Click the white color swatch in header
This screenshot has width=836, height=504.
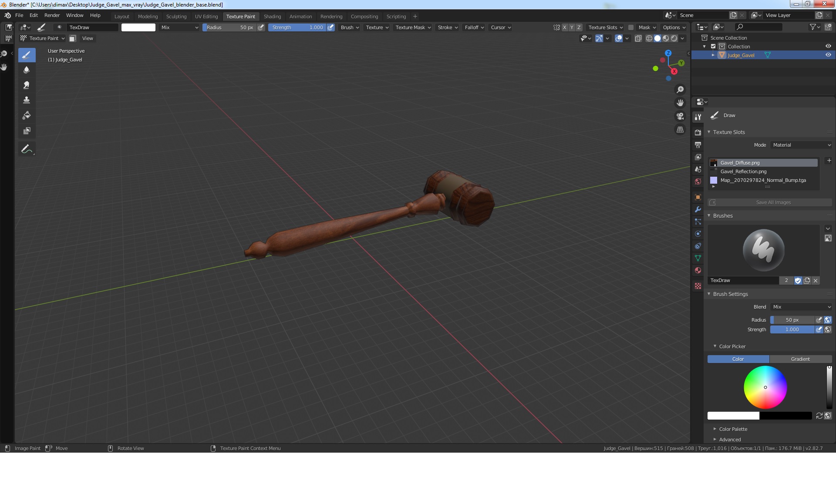pos(138,27)
